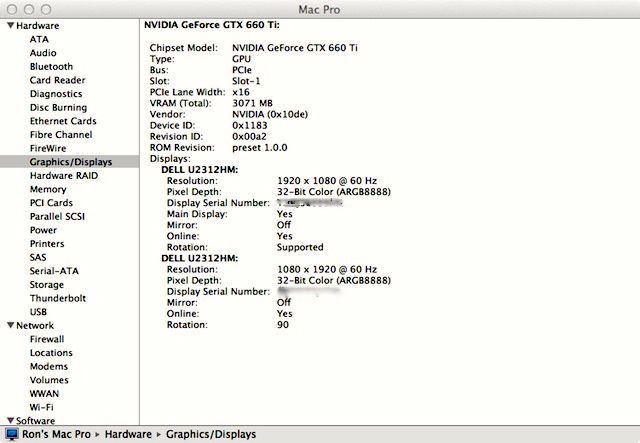The height and width of the screenshot is (443, 640).
Task: Select Parallel SCSI entry
Action: (57, 216)
